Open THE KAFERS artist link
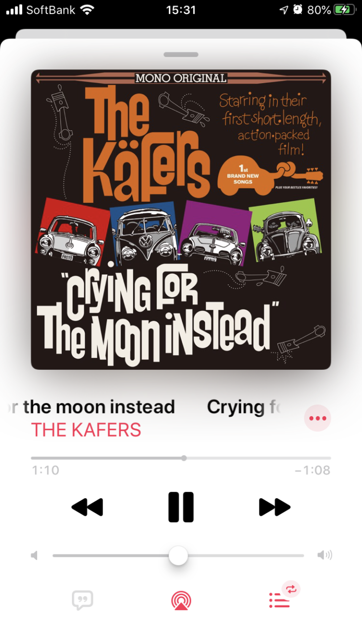Screen dimensions: 362x644 pyautogui.click(x=86, y=430)
